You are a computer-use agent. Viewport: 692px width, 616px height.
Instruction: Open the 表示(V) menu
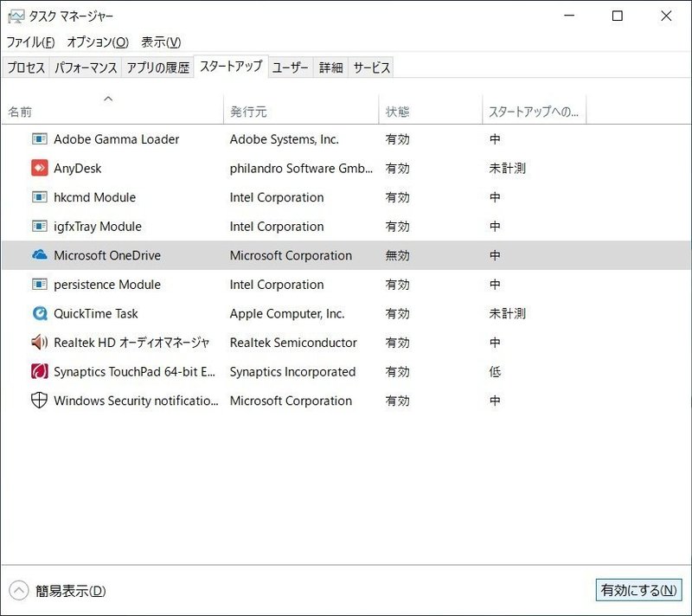click(161, 42)
